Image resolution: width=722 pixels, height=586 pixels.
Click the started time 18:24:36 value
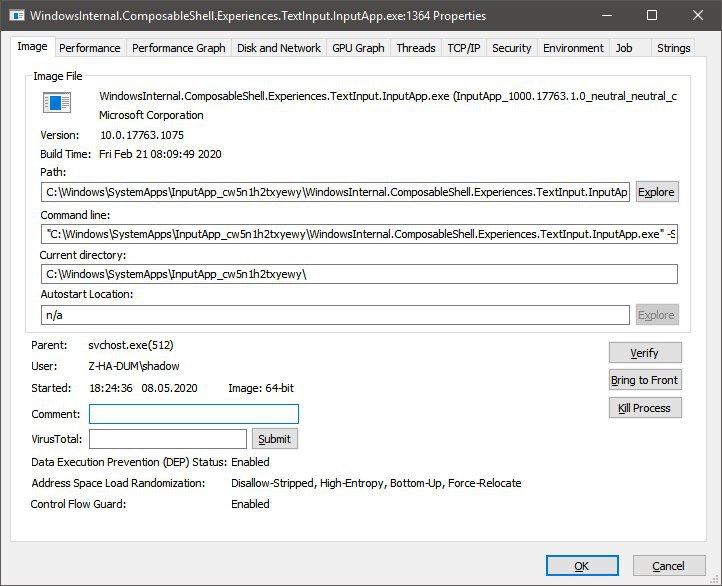pos(111,388)
